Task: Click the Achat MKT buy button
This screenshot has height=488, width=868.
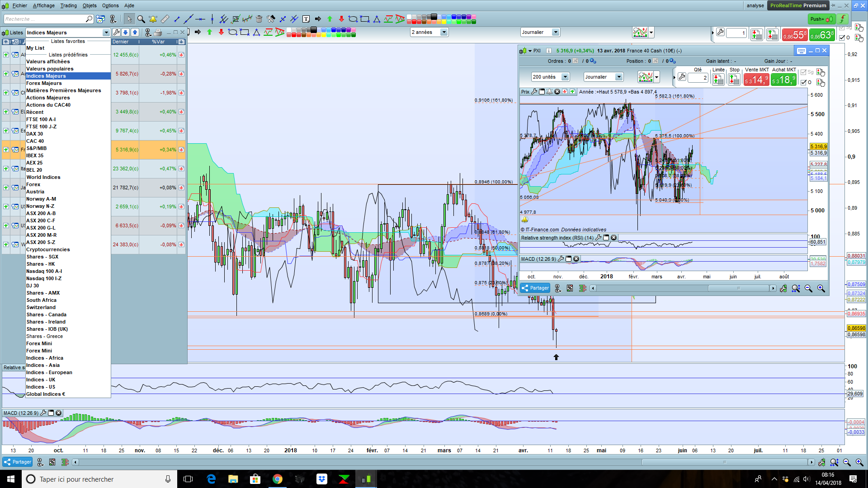Action: coord(784,80)
